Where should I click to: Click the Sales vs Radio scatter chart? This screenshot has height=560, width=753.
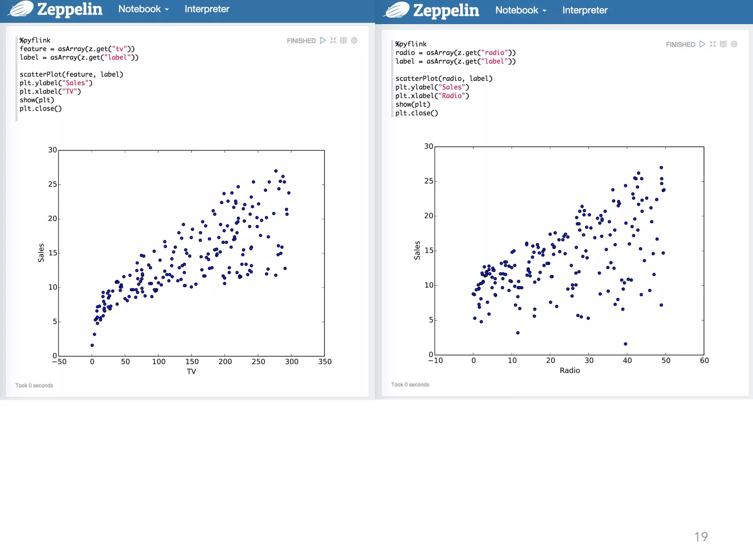tap(569, 251)
